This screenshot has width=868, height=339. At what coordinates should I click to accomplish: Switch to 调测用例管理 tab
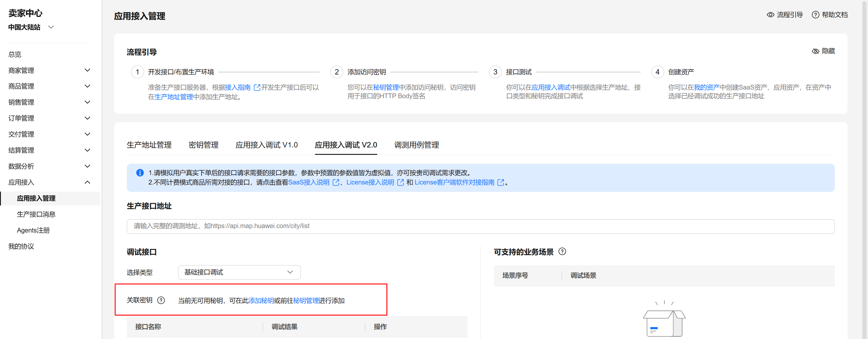click(x=416, y=145)
